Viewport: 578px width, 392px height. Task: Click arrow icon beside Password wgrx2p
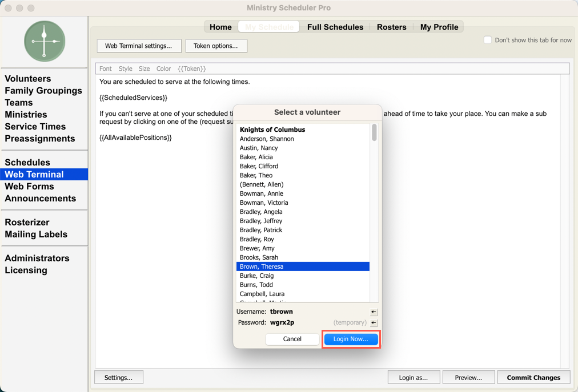(x=374, y=323)
